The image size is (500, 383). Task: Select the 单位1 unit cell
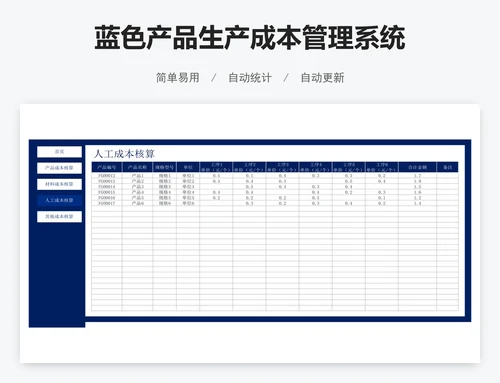[188, 176]
